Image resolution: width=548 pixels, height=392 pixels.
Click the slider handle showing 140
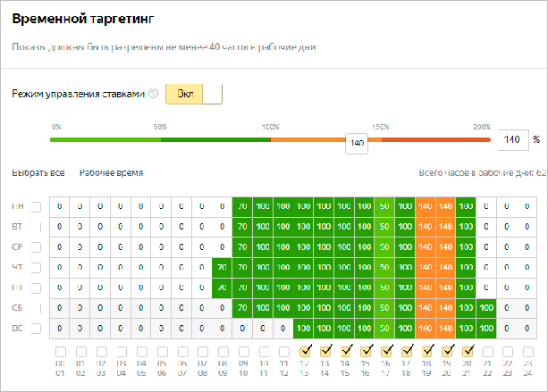(357, 142)
